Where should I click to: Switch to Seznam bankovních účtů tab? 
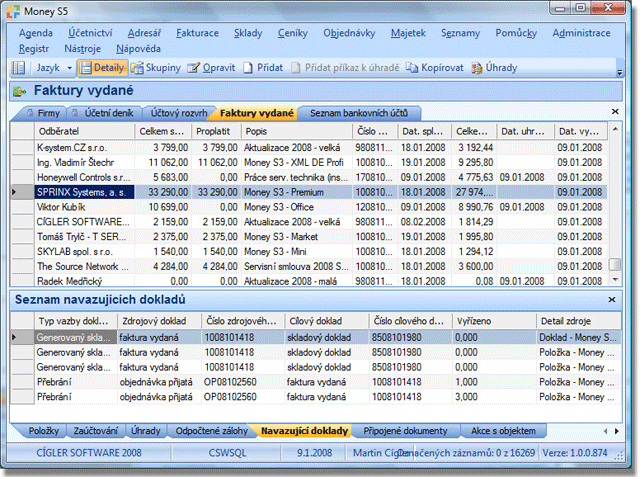tap(359, 113)
